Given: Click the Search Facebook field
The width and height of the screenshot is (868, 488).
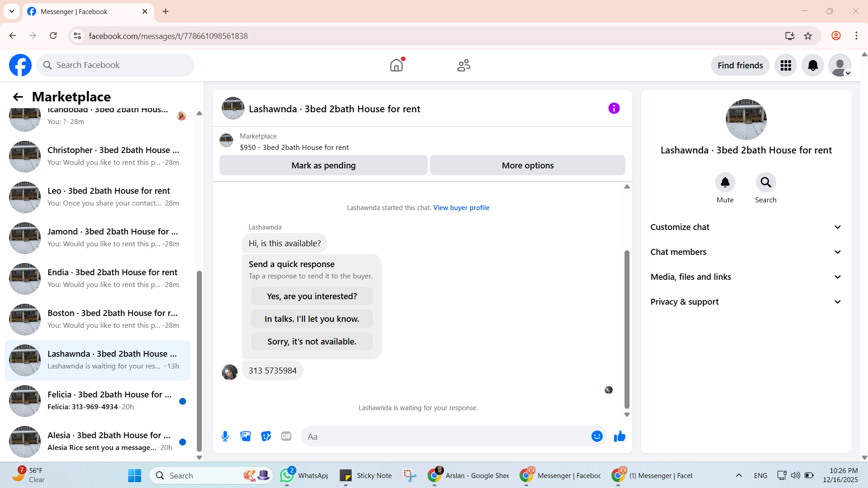Looking at the screenshot, I should click(115, 65).
